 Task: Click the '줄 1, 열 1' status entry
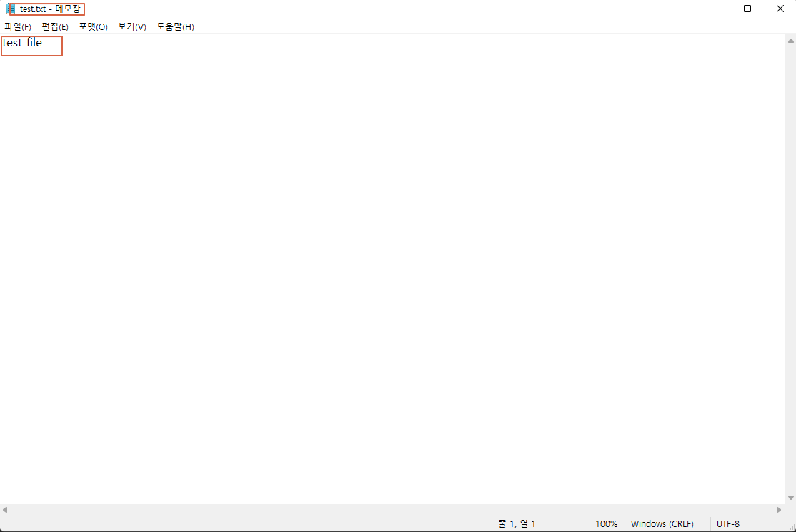point(517,524)
